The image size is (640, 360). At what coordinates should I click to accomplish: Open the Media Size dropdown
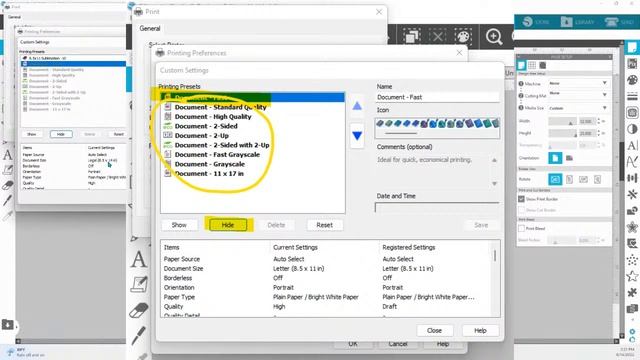pyautogui.click(x=578, y=108)
